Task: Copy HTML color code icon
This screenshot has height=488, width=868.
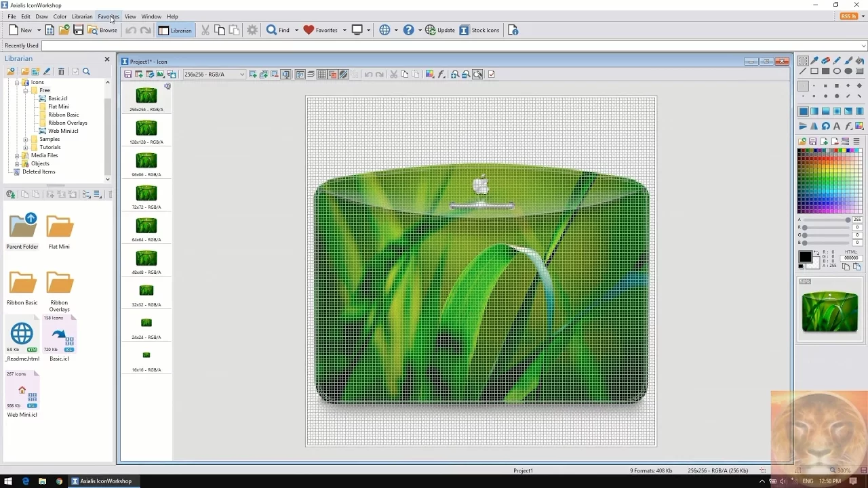Action: pos(846,266)
